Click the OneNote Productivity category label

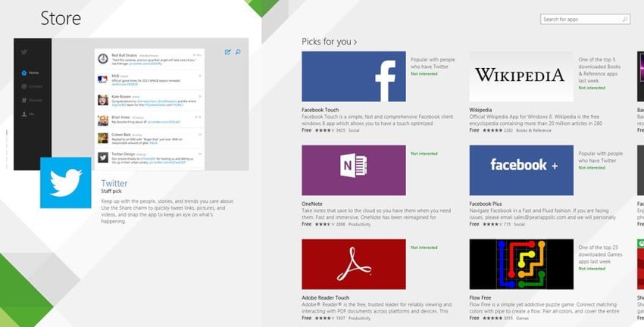pyautogui.click(x=359, y=224)
